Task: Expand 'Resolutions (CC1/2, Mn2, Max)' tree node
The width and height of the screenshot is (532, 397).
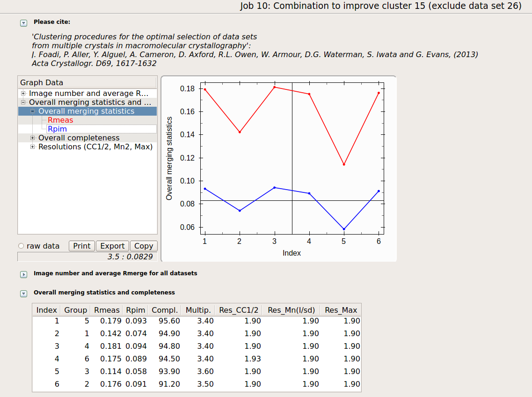Action: coord(32,147)
